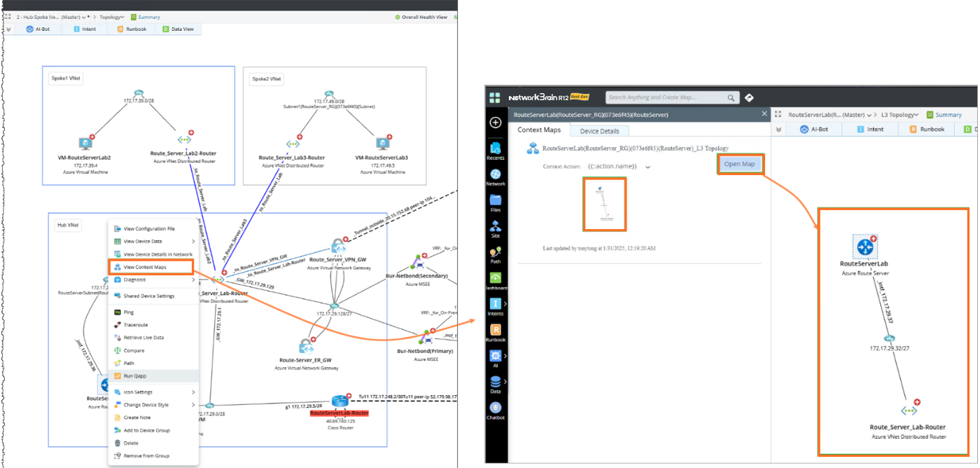Open the Files sidebar icon
Image resolution: width=980 pixels, height=468 pixels.
pos(496,202)
